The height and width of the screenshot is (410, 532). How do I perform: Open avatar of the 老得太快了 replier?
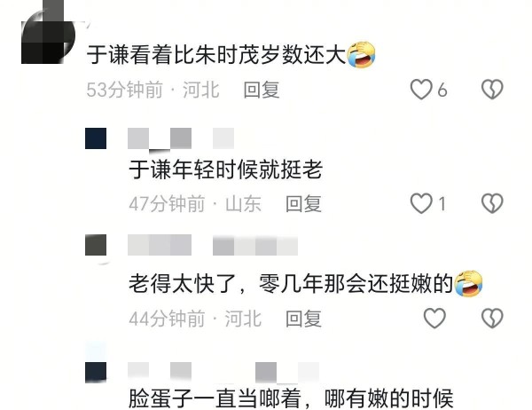96,245
